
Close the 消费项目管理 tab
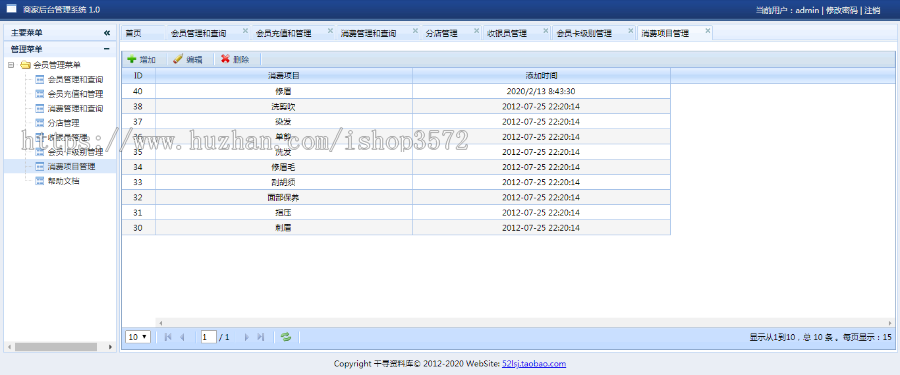pos(707,30)
